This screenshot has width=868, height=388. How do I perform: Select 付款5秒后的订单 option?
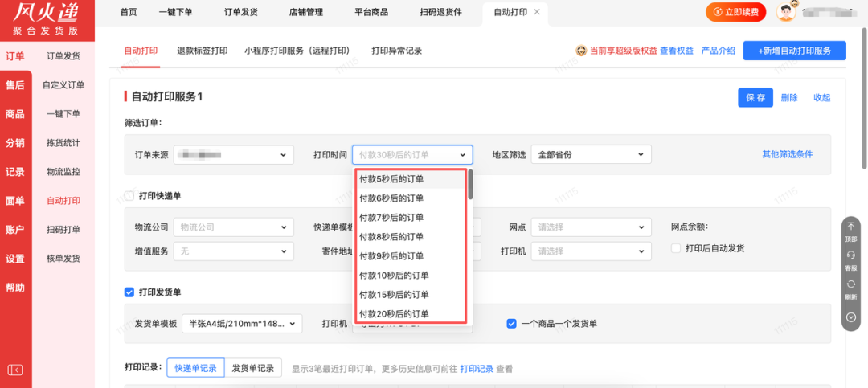(410, 179)
